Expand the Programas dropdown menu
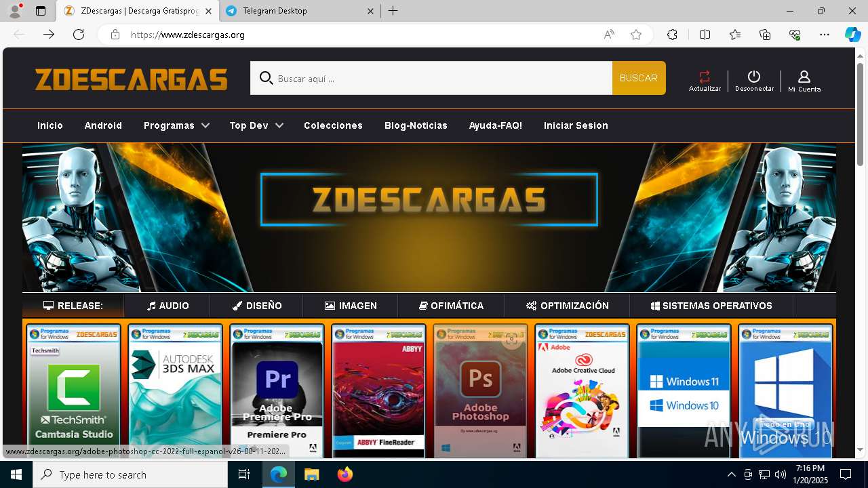This screenshot has width=868, height=488. 176,125
